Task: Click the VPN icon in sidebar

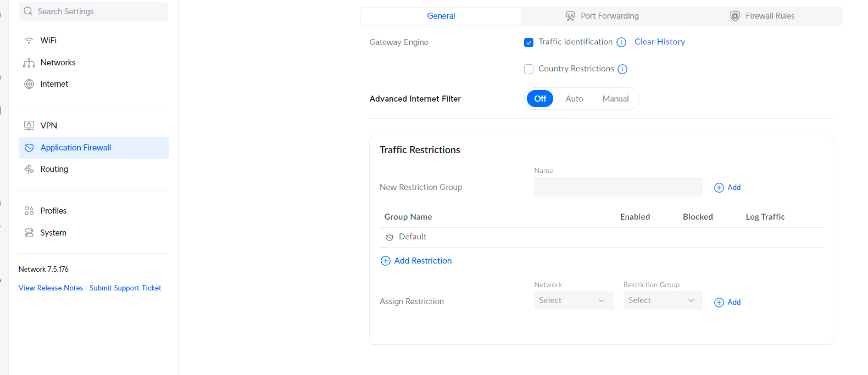Action: (x=29, y=126)
